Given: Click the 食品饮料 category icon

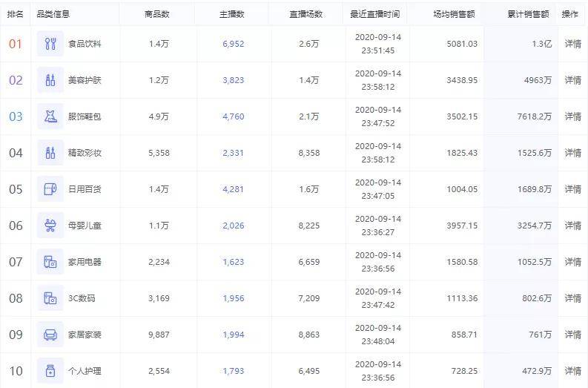Looking at the screenshot, I should (50, 44).
